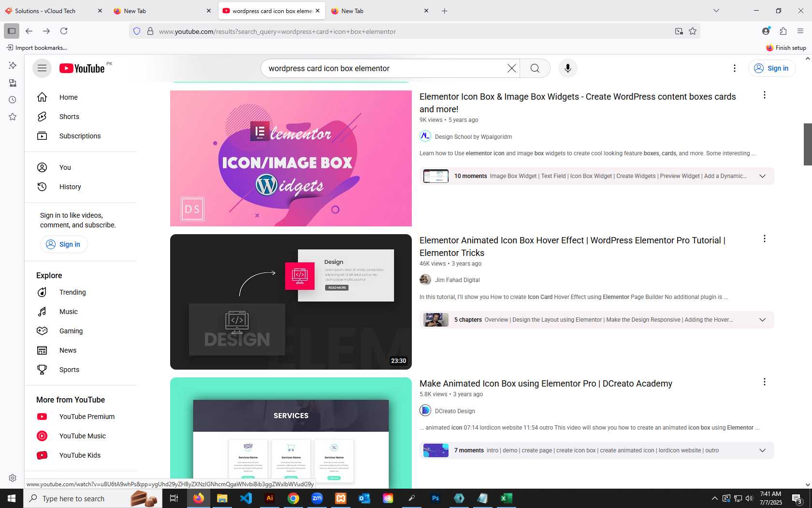Open Photoshop from taskbar
Image resolution: width=812 pixels, height=508 pixels.
(435, 498)
